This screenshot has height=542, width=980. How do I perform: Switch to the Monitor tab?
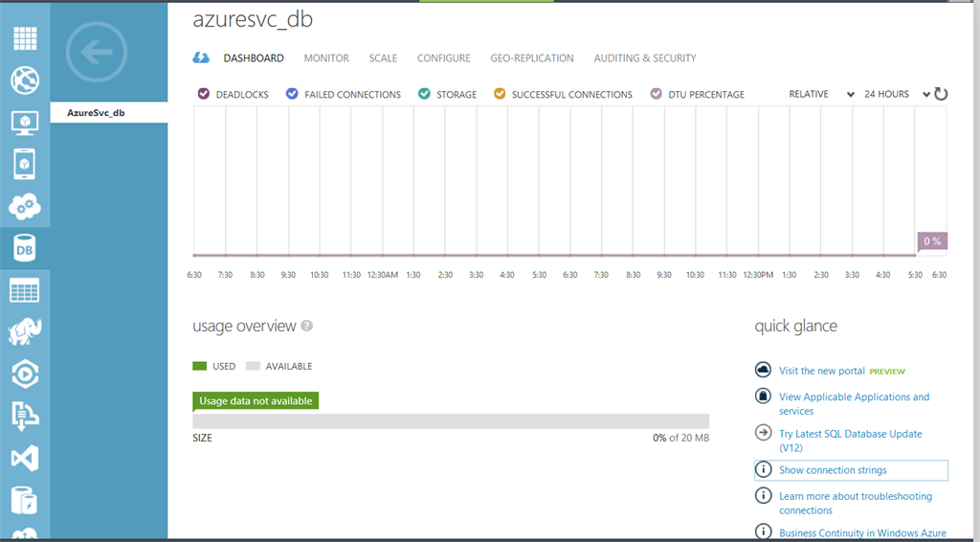[326, 58]
